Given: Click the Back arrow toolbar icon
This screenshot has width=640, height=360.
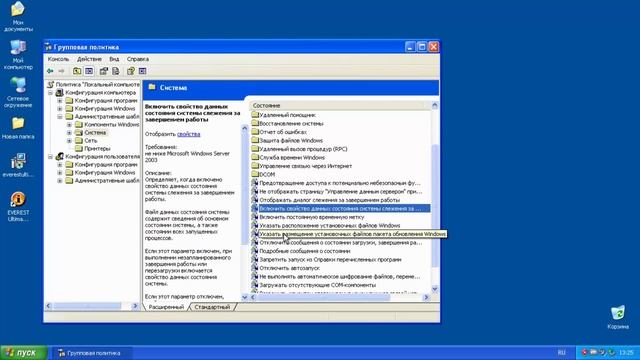Looking at the screenshot, I should point(50,71).
